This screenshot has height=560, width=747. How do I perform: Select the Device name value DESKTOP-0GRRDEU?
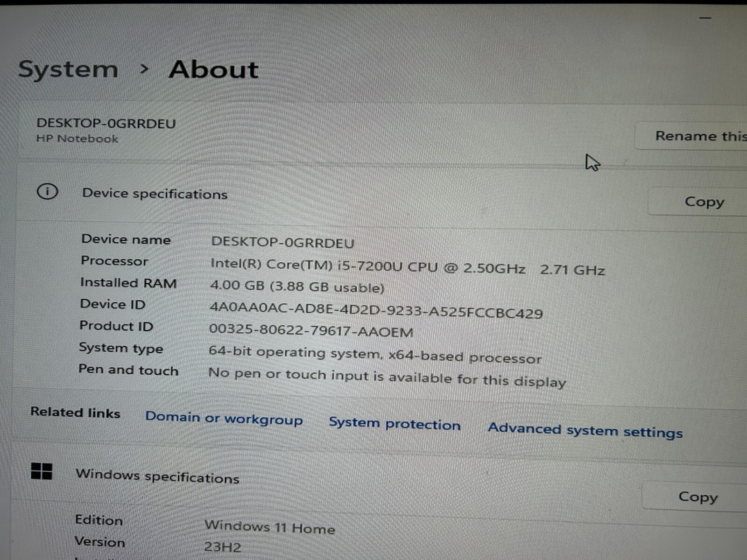[282, 242]
